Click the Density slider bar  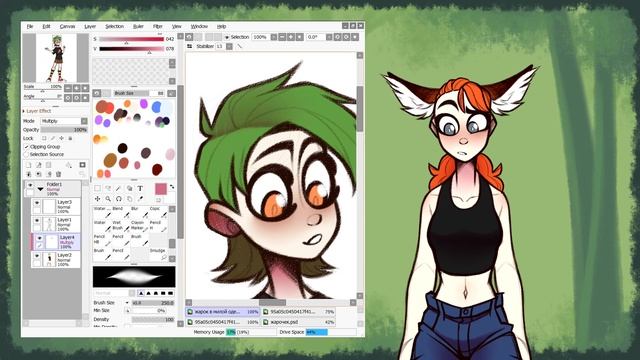point(153,319)
